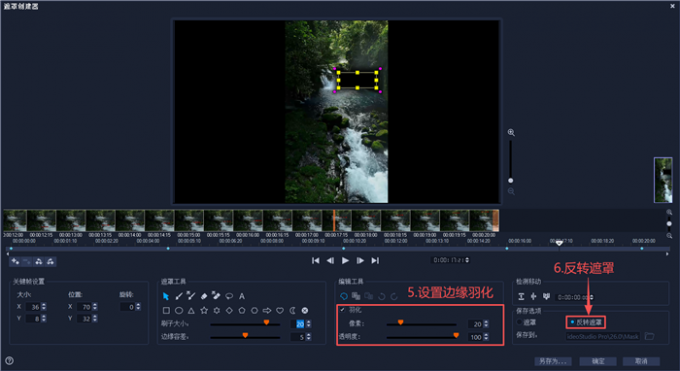Select the smart eraser tool
Screen dimensions: 680x371
[216, 296]
